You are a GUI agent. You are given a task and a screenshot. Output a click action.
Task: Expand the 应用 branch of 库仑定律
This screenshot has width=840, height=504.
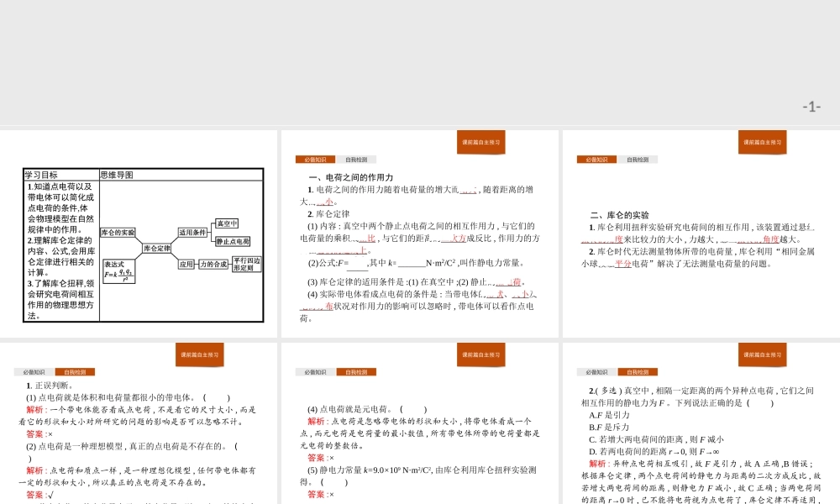point(186,264)
